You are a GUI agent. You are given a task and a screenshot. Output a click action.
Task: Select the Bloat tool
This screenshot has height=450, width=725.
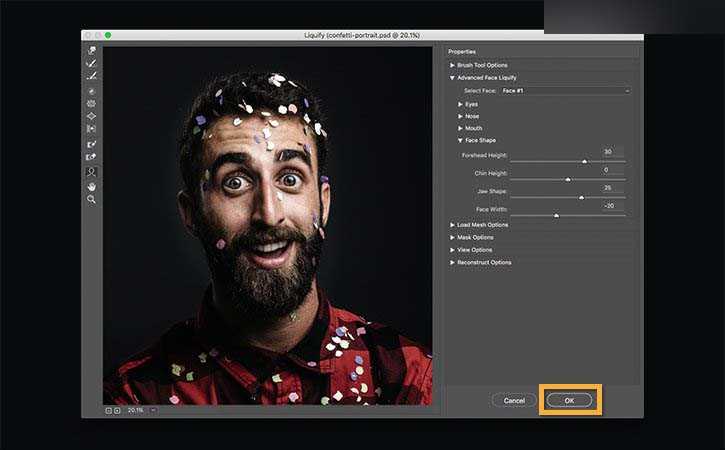[92, 116]
